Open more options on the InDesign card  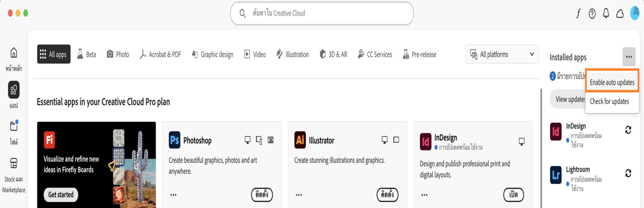[x=424, y=195]
